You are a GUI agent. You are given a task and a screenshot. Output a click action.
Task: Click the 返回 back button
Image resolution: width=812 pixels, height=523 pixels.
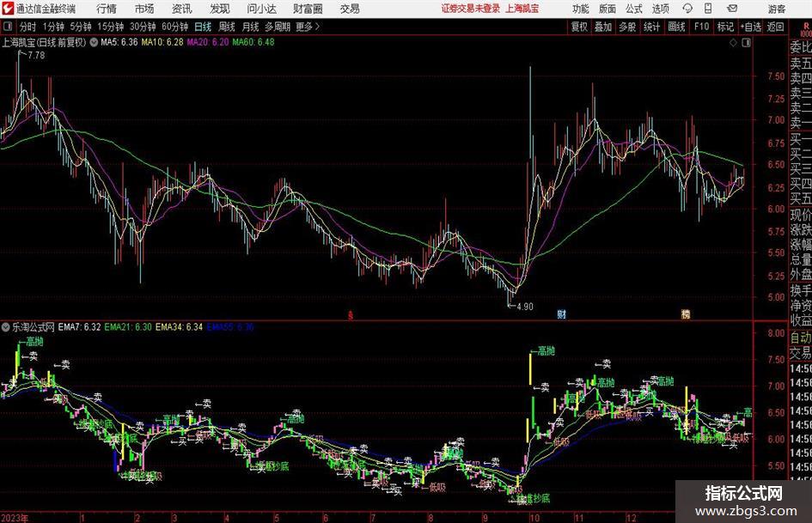(x=775, y=27)
